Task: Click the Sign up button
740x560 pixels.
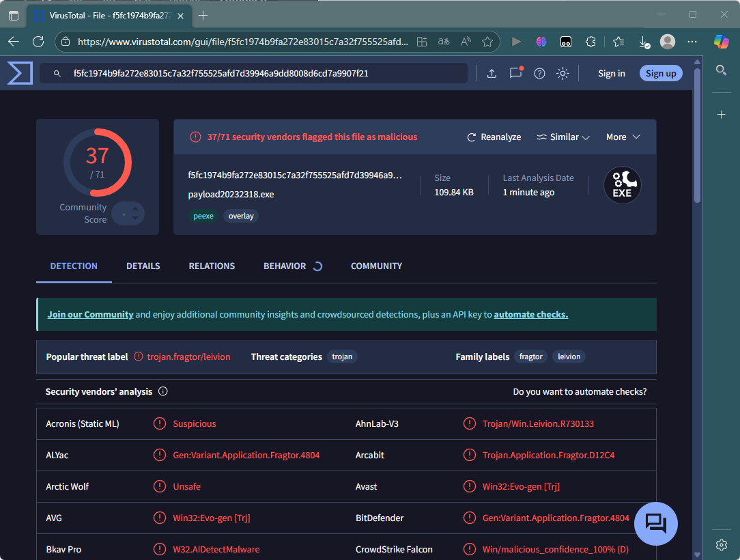Action: point(661,73)
